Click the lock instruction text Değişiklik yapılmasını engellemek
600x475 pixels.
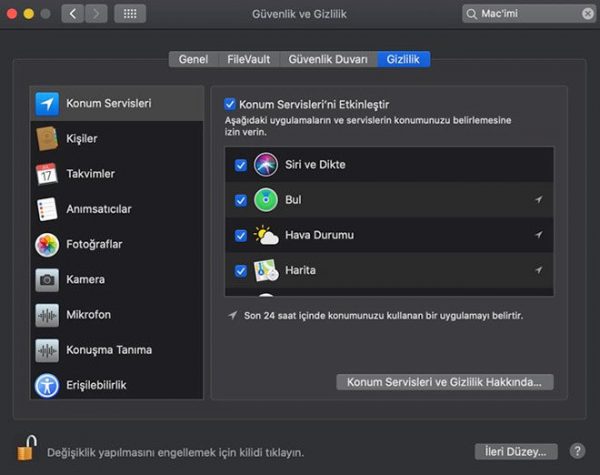tap(175, 453)
